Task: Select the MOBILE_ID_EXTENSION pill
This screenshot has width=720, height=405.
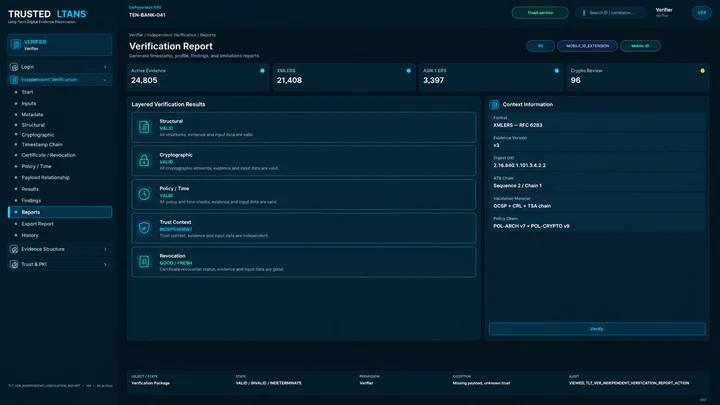Action: tap(587, 46)
